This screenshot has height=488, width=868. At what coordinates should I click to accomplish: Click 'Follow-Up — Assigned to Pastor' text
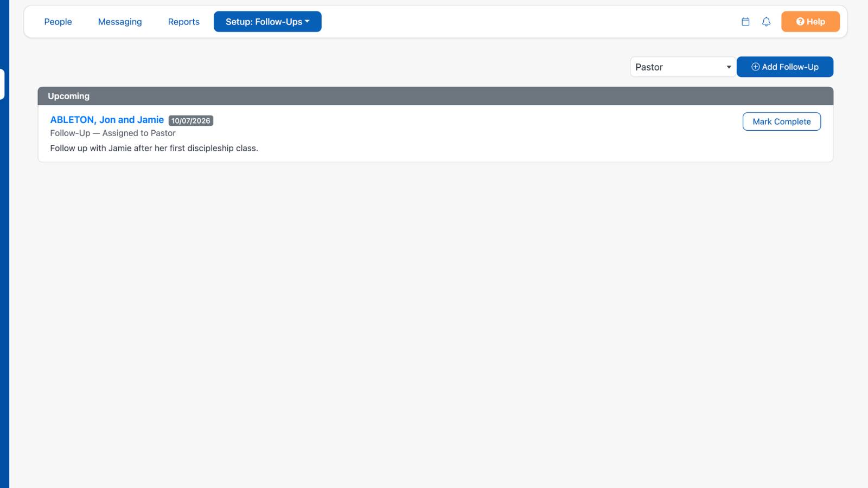point(113,133)
